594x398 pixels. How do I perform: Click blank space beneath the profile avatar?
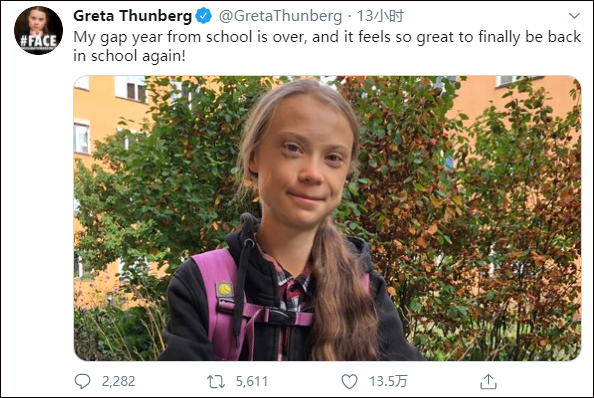(x=38, y=208)
